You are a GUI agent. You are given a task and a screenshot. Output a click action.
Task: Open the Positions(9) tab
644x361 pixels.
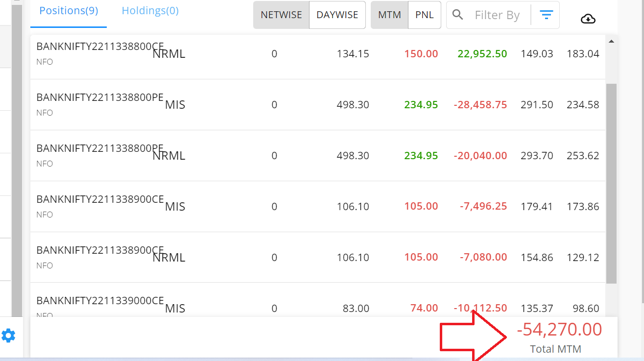pos(69,11)
